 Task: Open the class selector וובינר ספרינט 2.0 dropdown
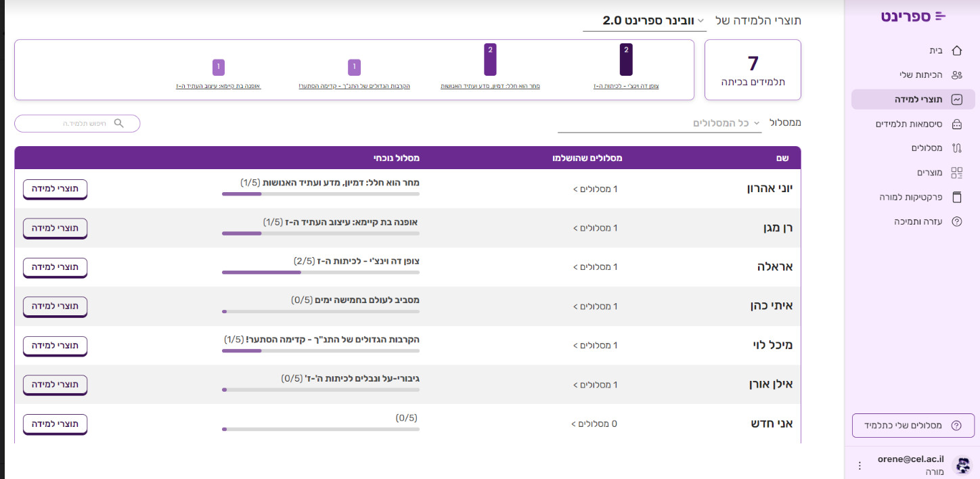tap(645, 20)
